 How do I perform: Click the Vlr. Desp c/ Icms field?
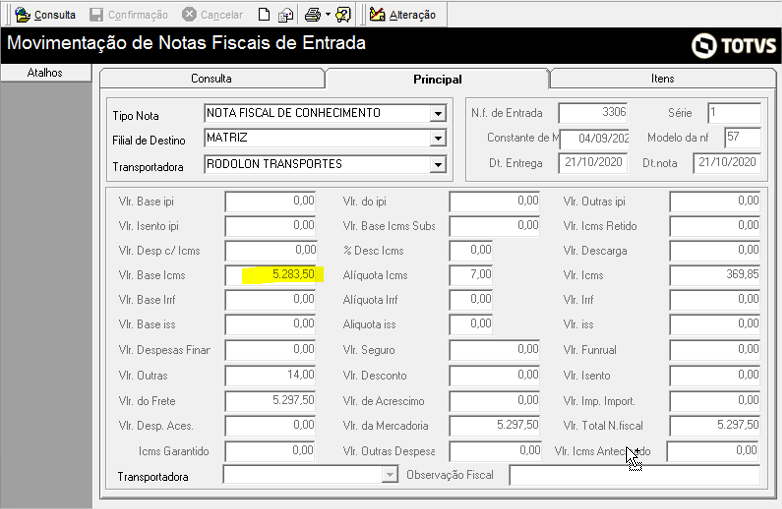pos(270,251)
